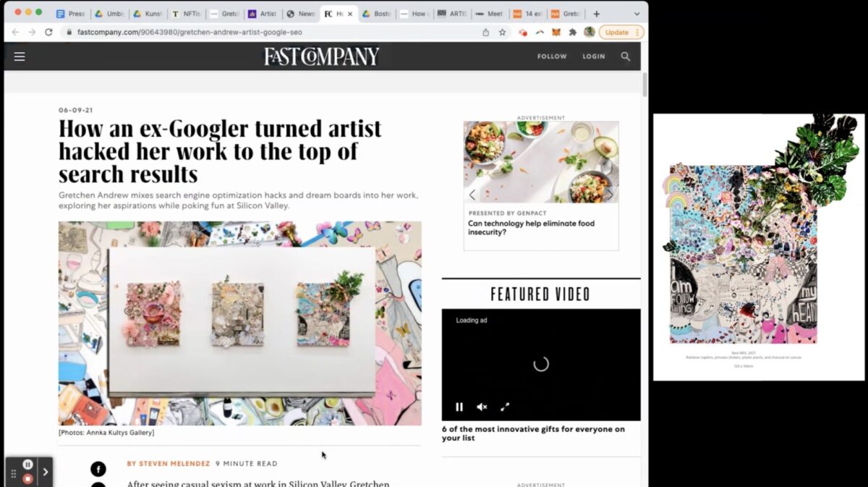
Task: Switch to the Press tab
Action: [x=71, y=14]
